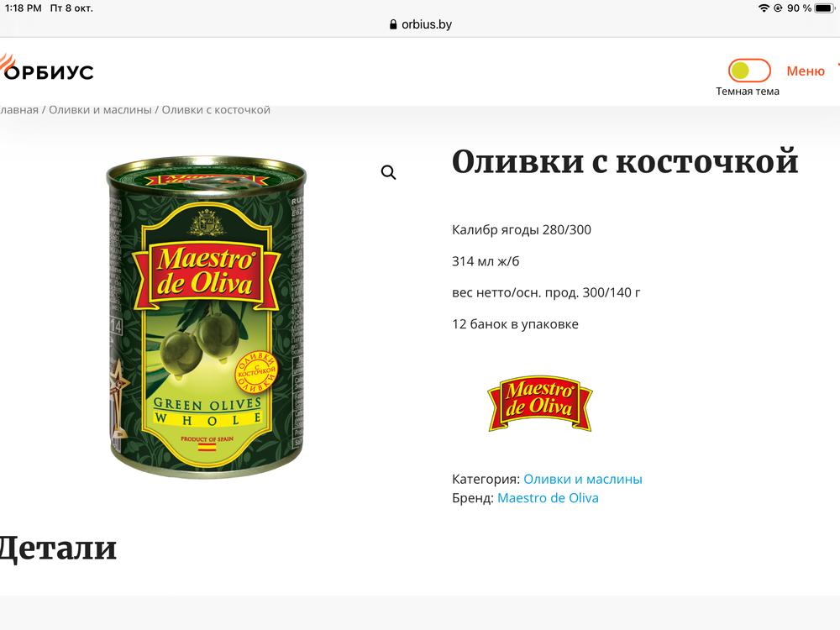Tap the orbius.by address bar
The width and height of the screenshot is (840, 630).
click(x=420, y=24)
